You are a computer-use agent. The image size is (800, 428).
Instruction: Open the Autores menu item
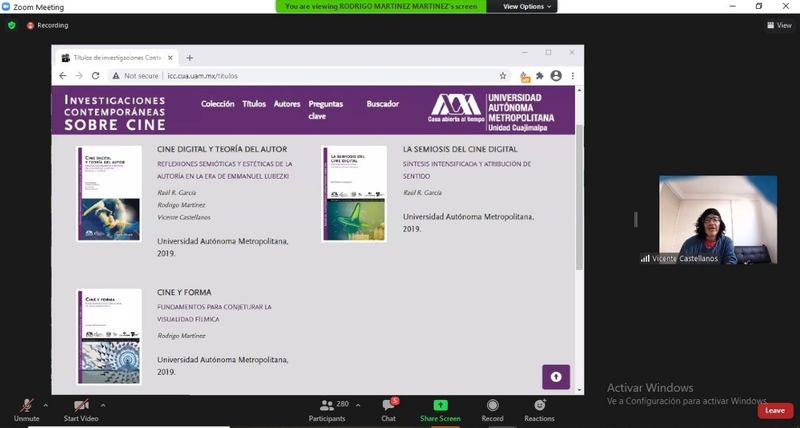point(287,104)
